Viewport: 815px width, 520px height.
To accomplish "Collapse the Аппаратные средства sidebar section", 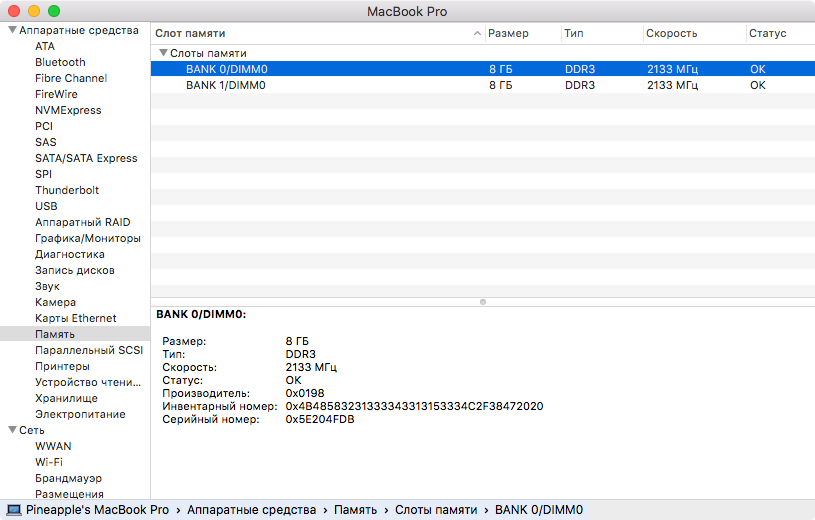I will click(12, 30).
